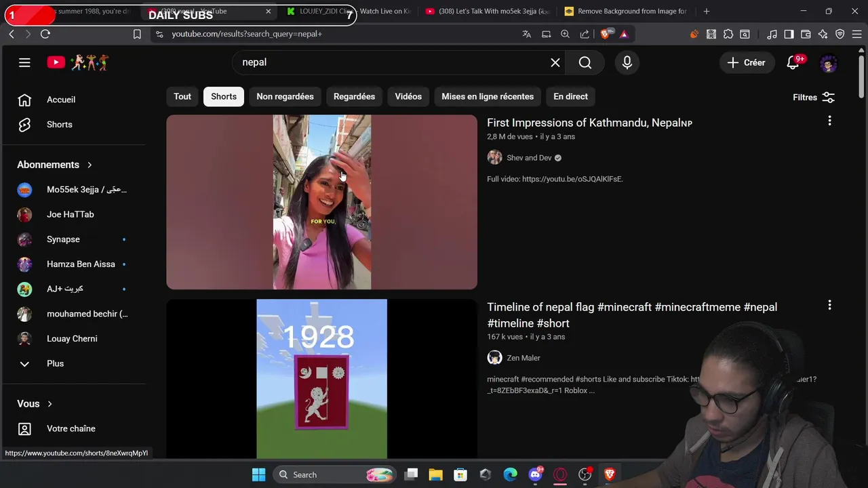The height and width of the screenshot is (488, 868).
Task: Open Brave Rewards triangle icon
Action: click(624, 34)
